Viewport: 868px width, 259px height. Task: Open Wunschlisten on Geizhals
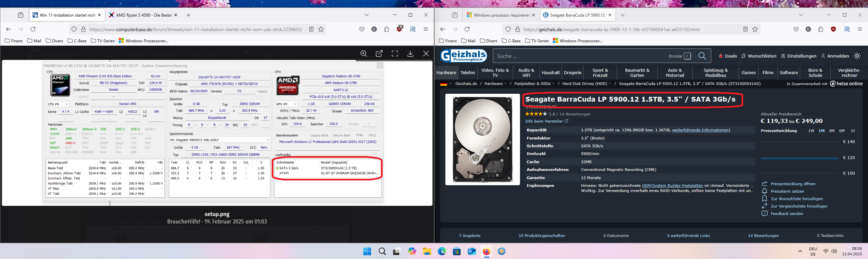759,56
